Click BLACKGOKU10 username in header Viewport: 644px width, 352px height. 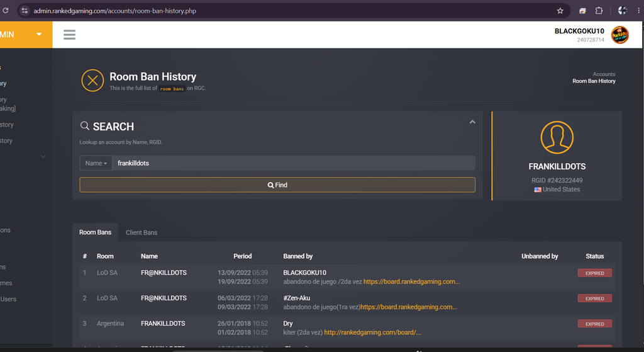579,31
